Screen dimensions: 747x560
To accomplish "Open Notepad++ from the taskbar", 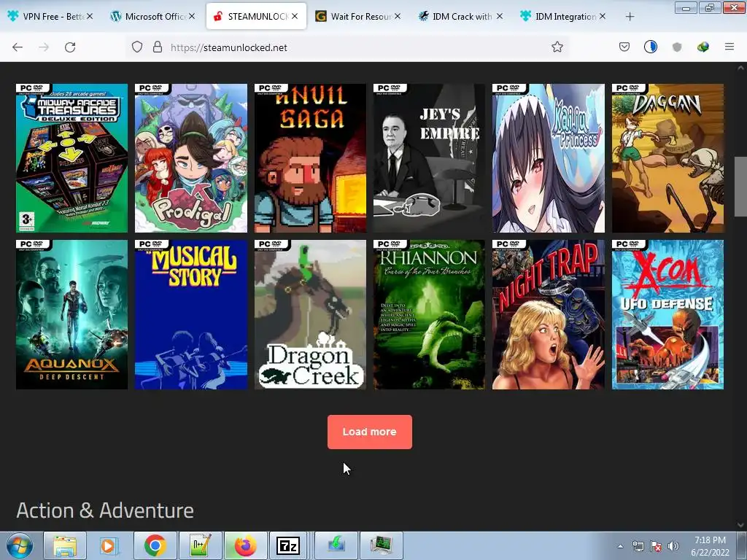I will coord(200,545).
